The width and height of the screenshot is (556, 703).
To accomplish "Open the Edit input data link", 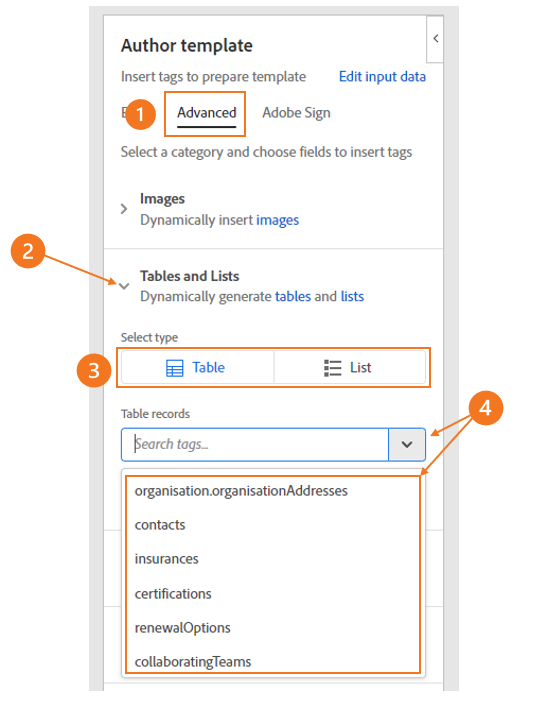I will coord(382,77).
